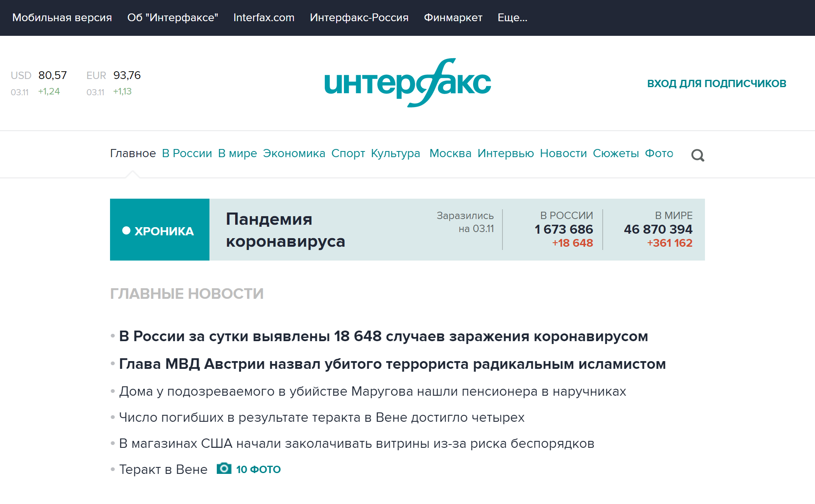The image size is (815, 504).
Task: Open Финмаркет link
Action: (453, 18)
